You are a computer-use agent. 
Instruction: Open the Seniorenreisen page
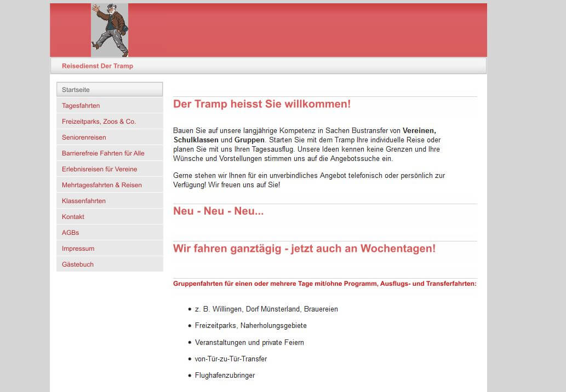tap(110, 137)
